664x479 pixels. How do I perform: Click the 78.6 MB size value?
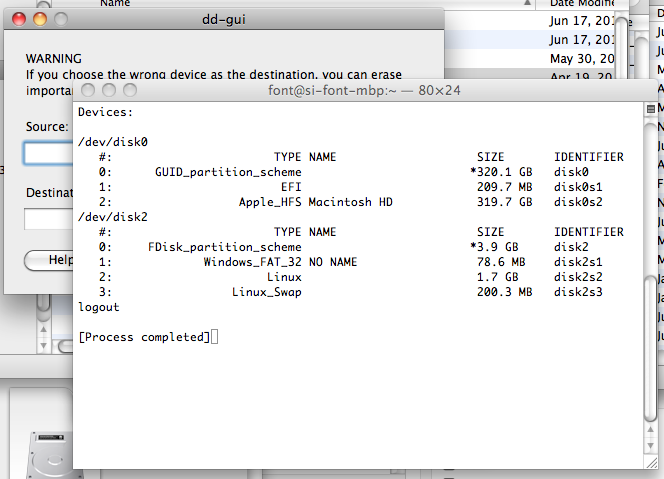click(x=501, y=262)
